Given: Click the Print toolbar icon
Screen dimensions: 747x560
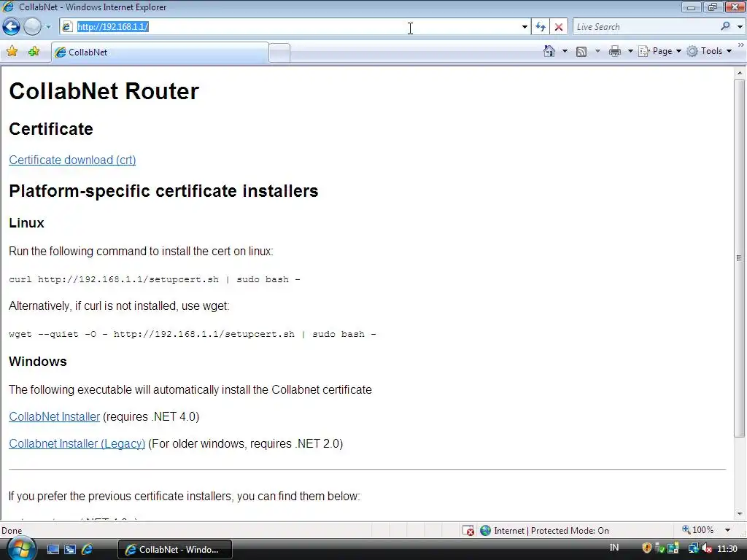Looking at the screenshot, I should (615, 51).
